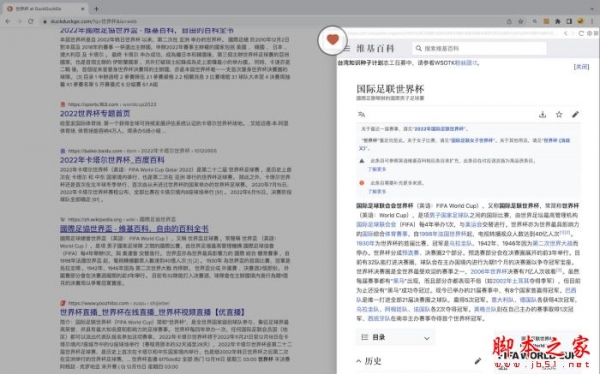Toggle the browser side panel icon
This screenshot has height=374, width=600.
[x=569, y=21]
